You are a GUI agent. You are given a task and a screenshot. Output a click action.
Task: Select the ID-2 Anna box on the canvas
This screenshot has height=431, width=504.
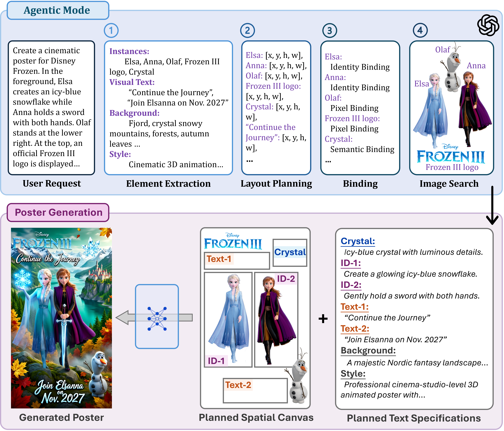click(276, 320)
